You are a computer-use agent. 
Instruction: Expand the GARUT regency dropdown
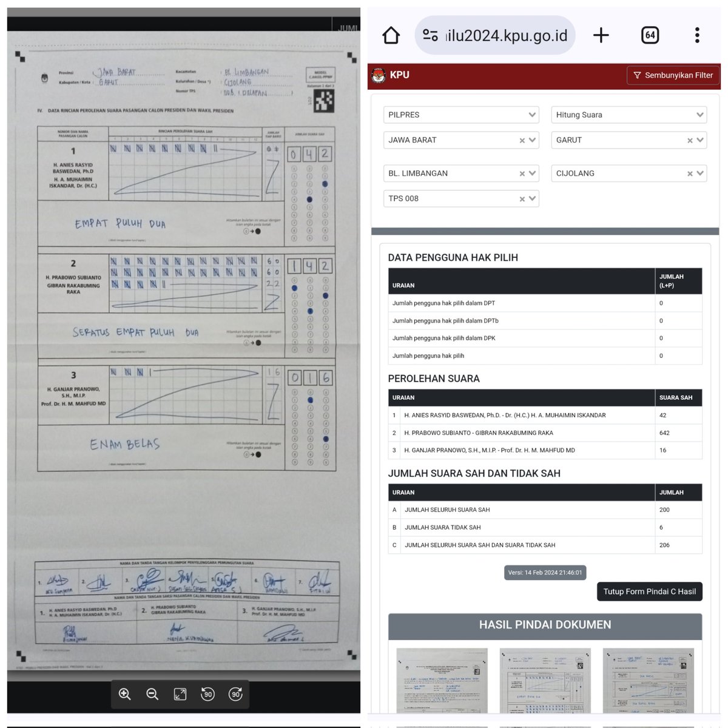(700, 140)
